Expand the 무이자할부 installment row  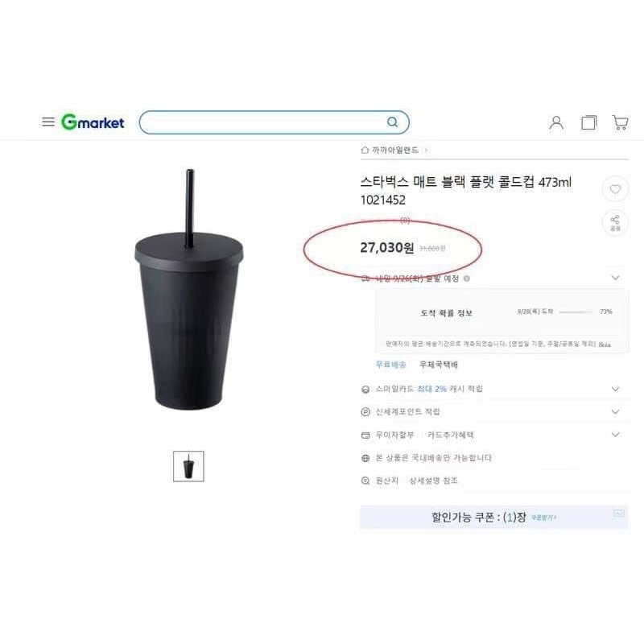pyautogui.click(x=494, y=435)
